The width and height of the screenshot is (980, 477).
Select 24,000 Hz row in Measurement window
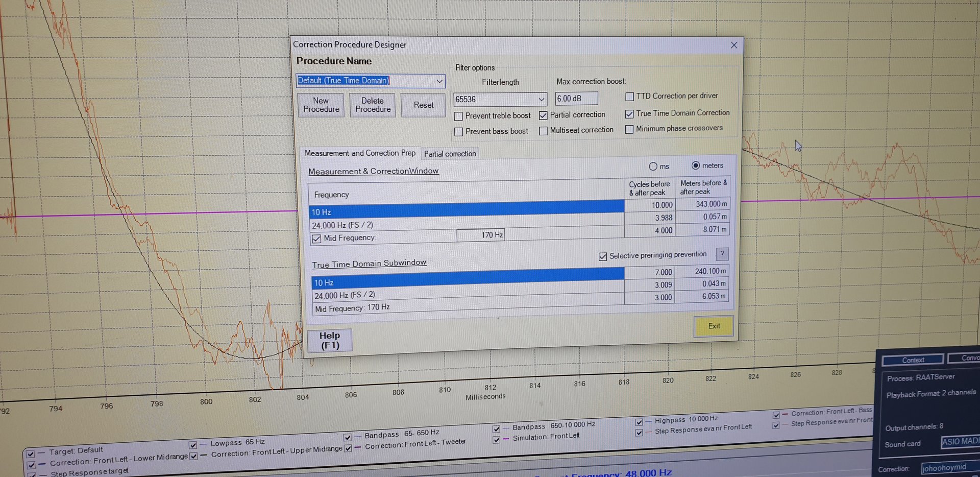point(467,222)
